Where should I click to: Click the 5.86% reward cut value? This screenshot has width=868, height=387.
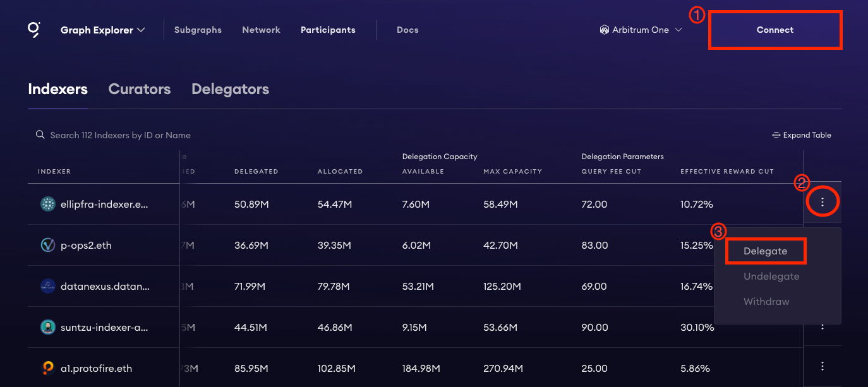695,369
